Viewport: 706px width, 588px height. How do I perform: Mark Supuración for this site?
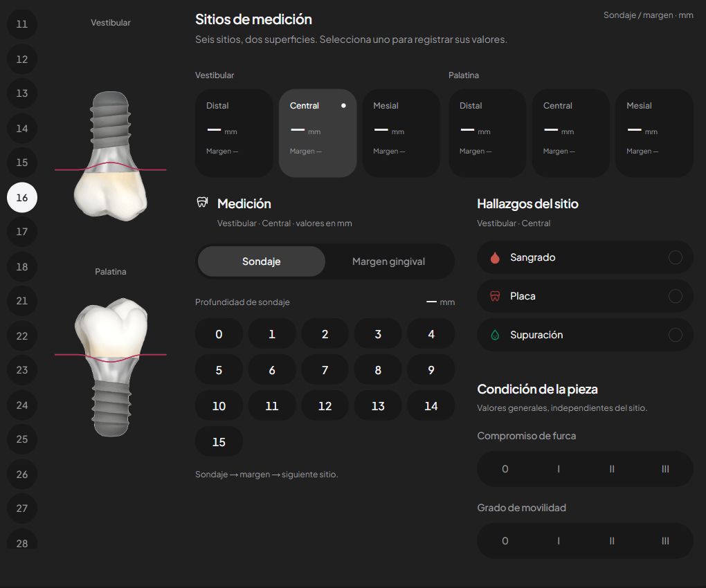click(675, 335)
